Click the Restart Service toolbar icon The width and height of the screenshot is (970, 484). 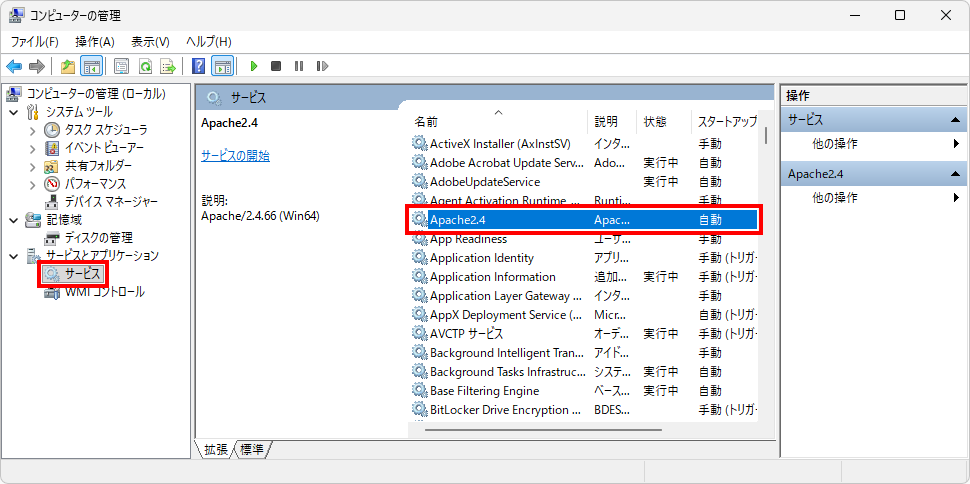pos(322,66)
